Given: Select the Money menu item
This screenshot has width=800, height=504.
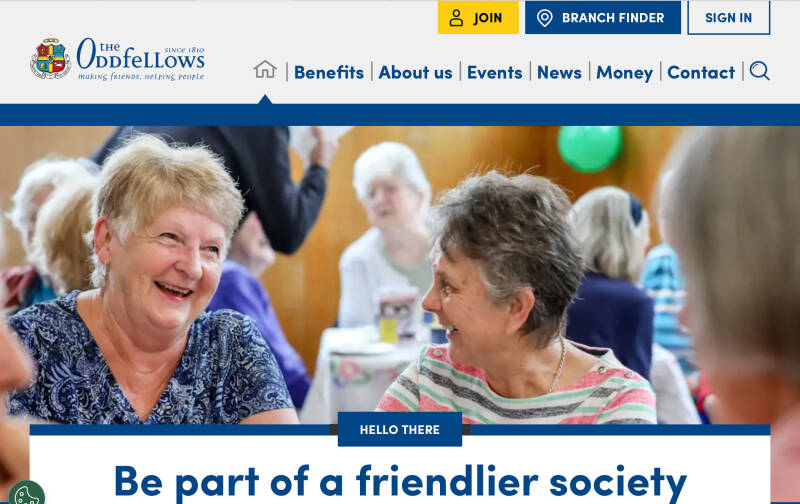Looking at the screenshot, I should tap(624, 72).
